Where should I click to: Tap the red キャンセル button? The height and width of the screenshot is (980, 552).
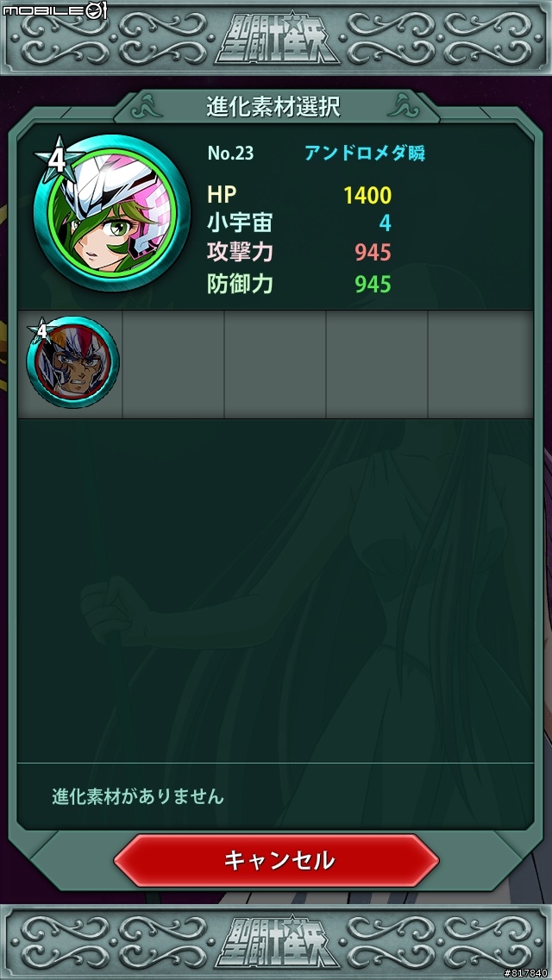(x=276, y=860)
